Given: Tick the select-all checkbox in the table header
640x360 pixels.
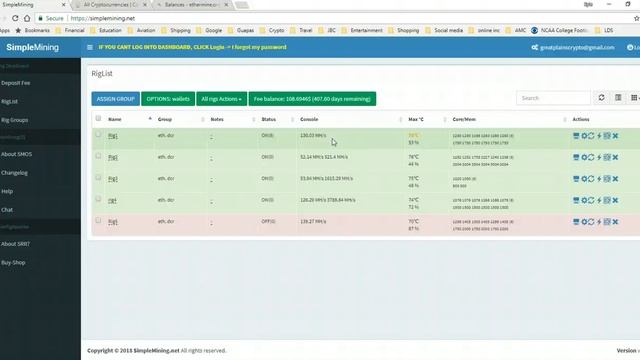Looking at the screenshot, I should 98,118.
